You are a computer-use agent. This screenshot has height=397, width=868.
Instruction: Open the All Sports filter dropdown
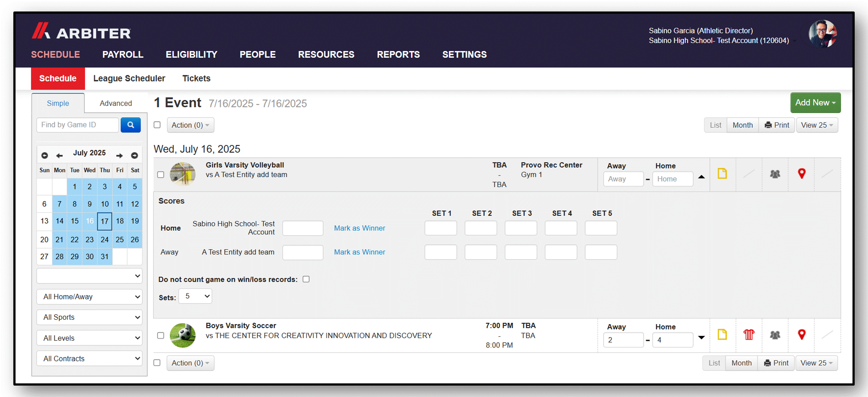[x=89, y=317]
